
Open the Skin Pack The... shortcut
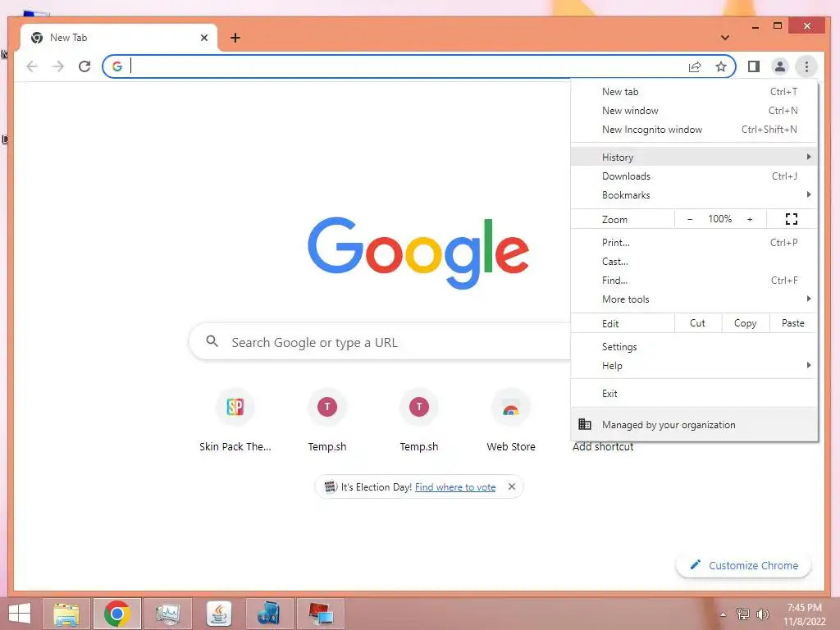235,421
